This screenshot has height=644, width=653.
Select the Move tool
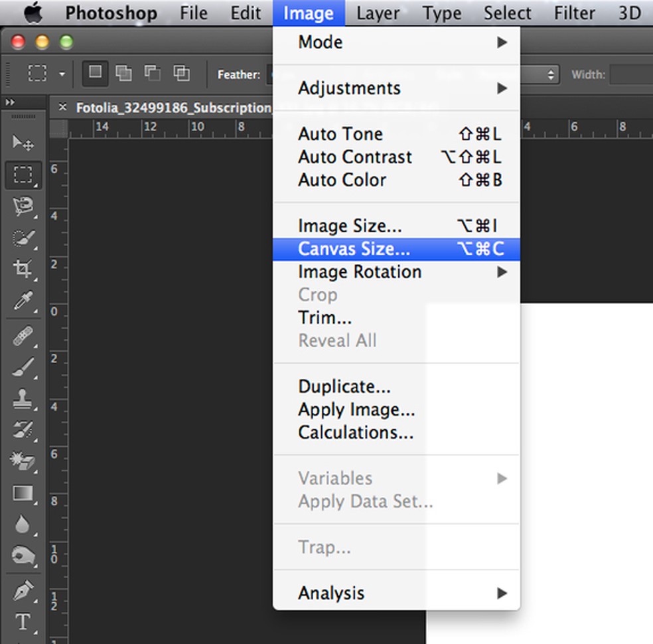click(x=23, y=143)
